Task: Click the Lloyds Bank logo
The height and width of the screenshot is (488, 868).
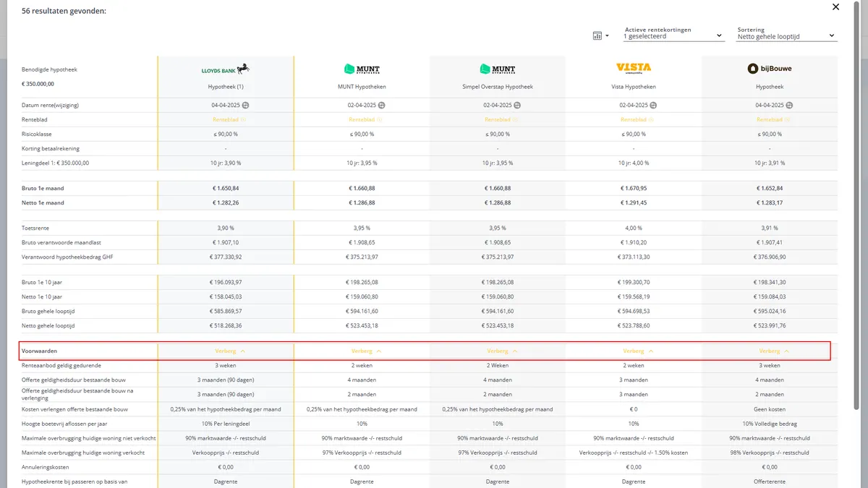Action: tap(226, 69)
